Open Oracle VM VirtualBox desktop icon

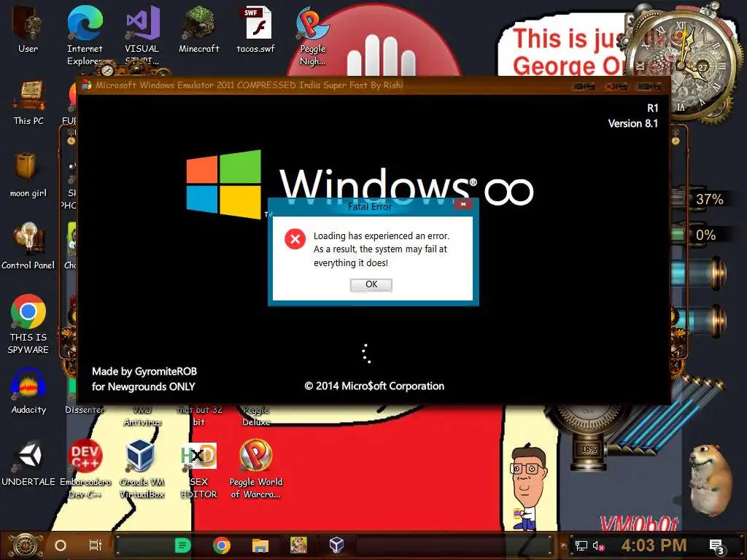point(142,469)
